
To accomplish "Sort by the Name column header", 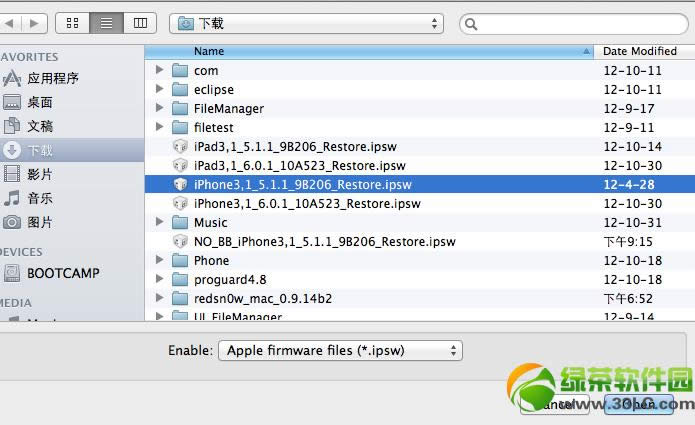I will tap(369, 51).
